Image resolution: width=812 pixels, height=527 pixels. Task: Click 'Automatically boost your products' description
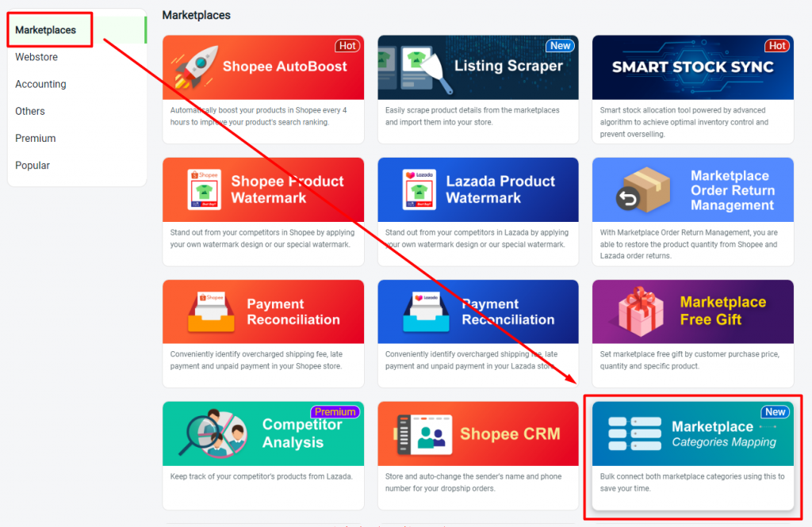[x=259, y=116]
